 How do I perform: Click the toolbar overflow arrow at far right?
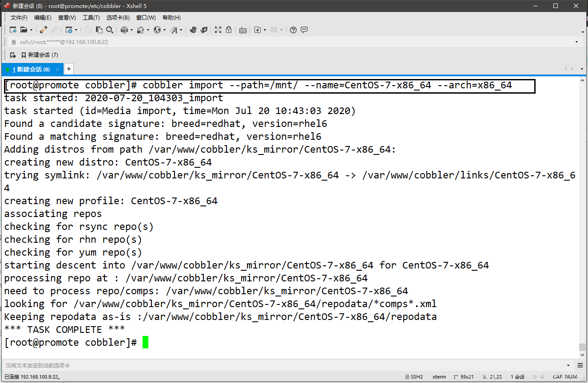[x=583, y=32]
